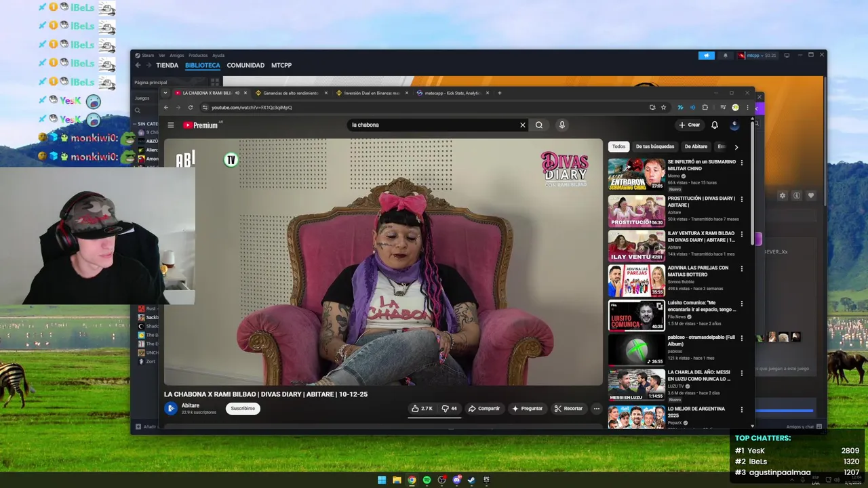
Task: Open the YouTube account avatar menu
Action: pos(734,125)
